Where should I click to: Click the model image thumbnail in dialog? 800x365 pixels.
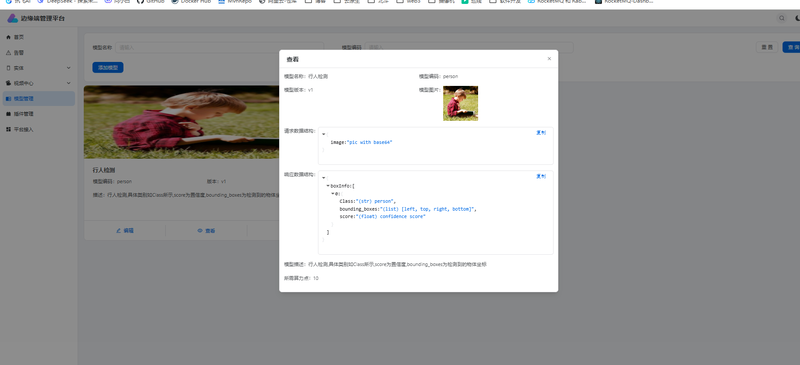(460, 103)
